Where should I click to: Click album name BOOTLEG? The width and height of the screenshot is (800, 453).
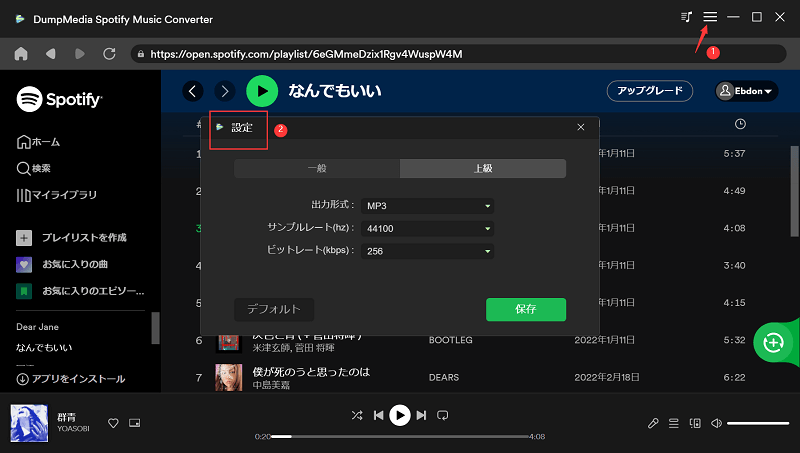pos(451,340)
